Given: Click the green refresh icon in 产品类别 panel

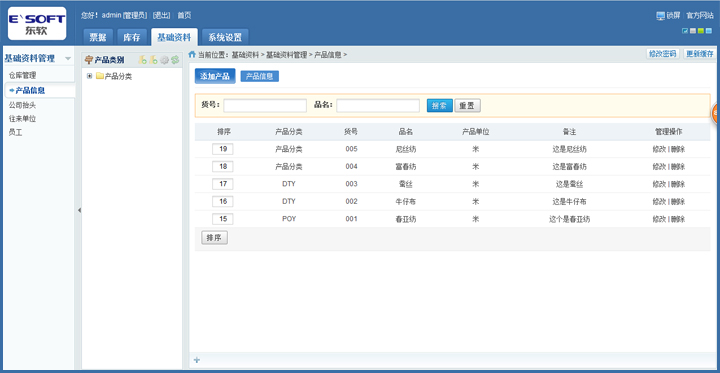Looking at the screenshot, I should tap(175, 60).
